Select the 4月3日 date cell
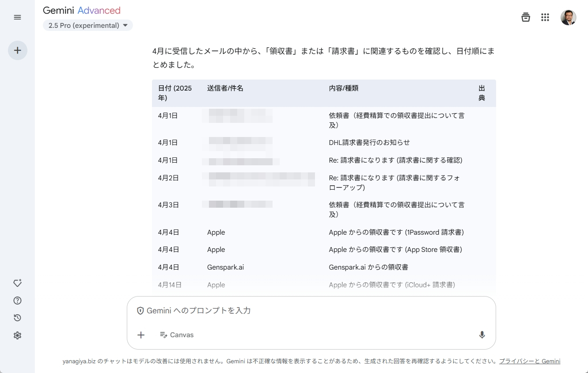 click(x=168, y=205)
